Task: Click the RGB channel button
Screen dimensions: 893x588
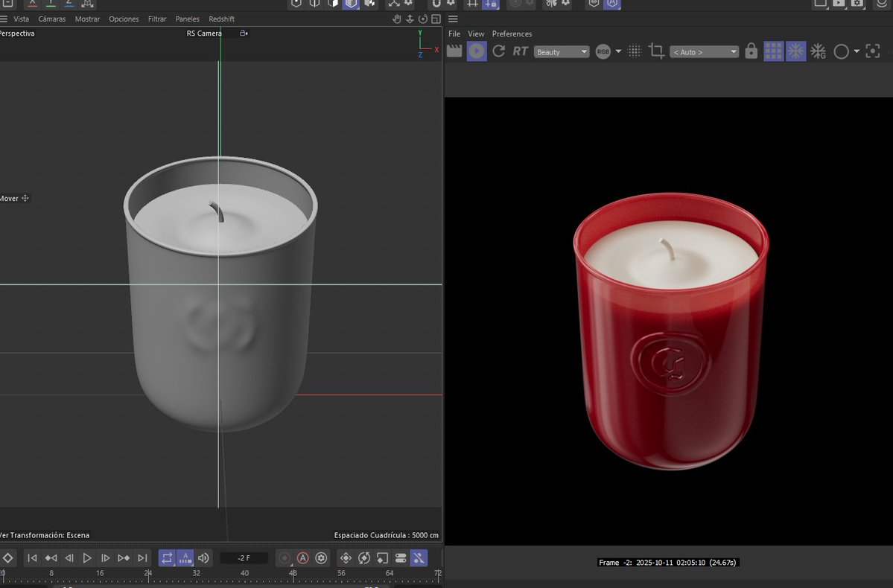Action: (603, 52)
